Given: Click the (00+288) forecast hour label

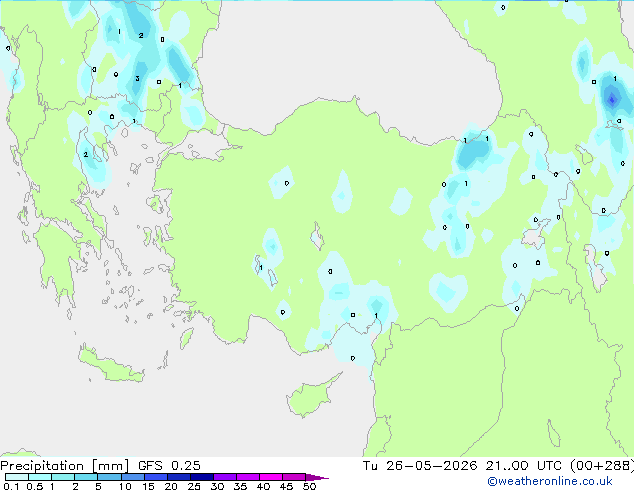Looking at the screenshot, I should tap(601, 466).
